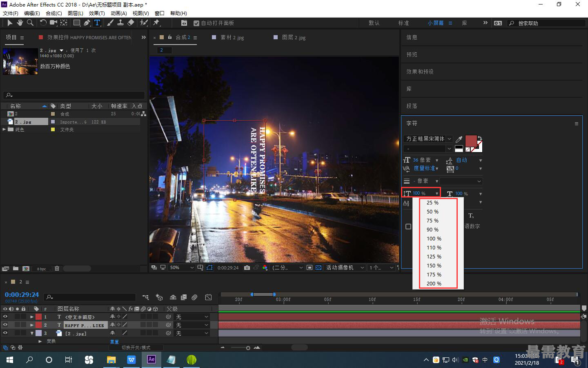Open layer 2 parent dropdown 无

click(192, 325)
